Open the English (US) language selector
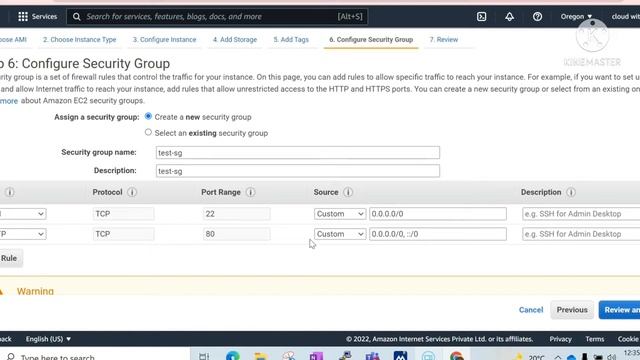 click(x=48, y=339)
